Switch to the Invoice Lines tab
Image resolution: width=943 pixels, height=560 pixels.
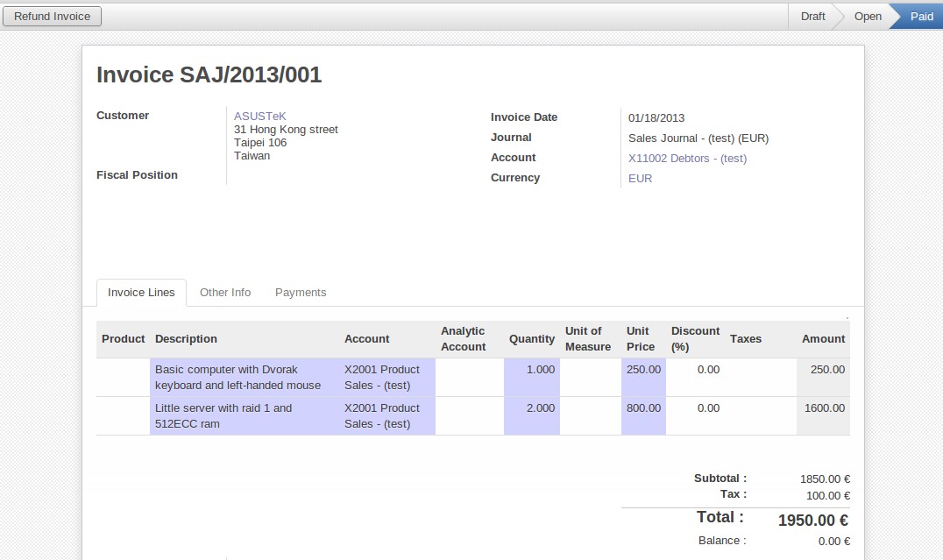141,293
